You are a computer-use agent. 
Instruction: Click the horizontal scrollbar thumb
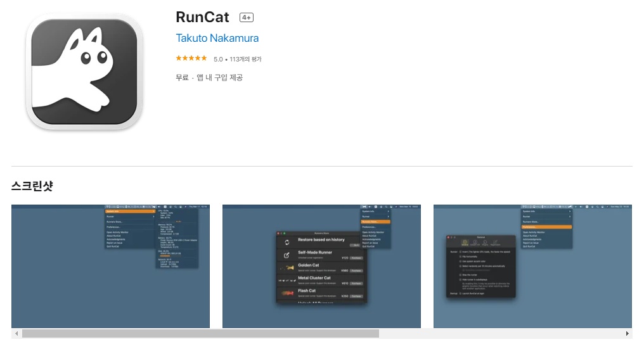(x=200, y=333)
